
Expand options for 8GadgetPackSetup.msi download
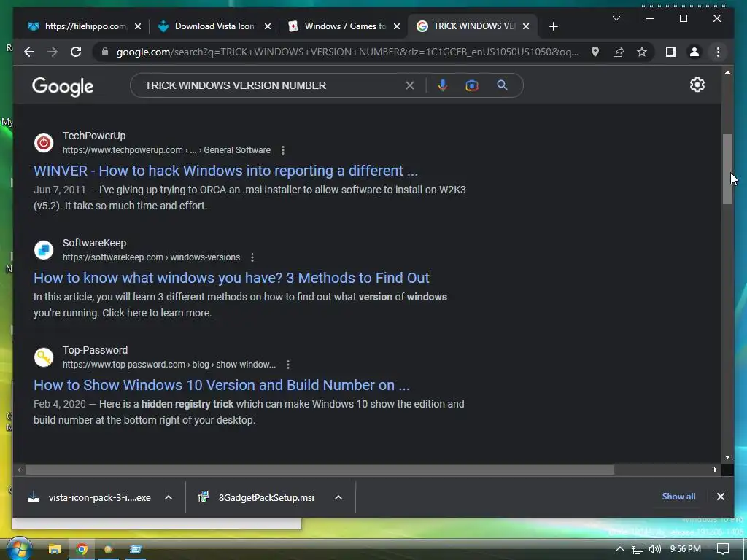tap(338, 497)
